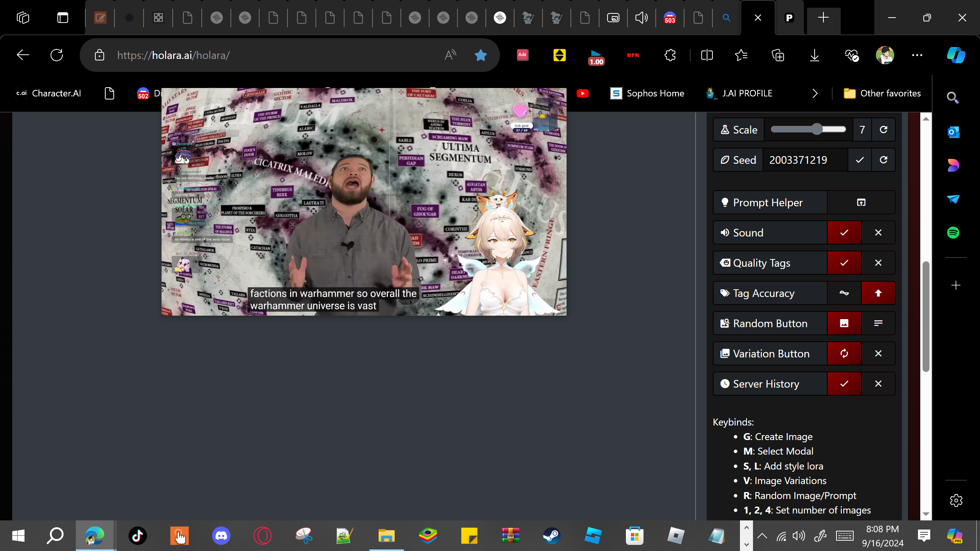The width and height of the screenshot is (980, 551).
Task: Reset the Scale value to default
Action: point(883,130)
